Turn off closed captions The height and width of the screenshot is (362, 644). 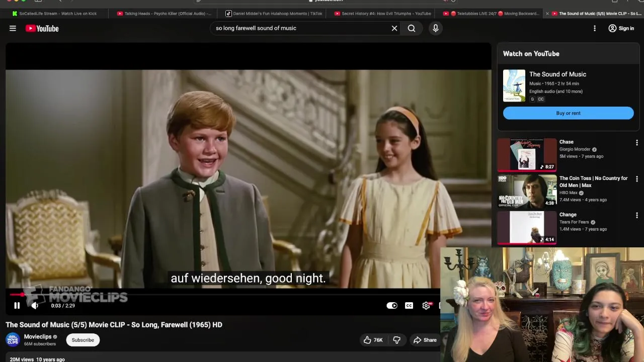pyautogui.click(x=409, y=306)
